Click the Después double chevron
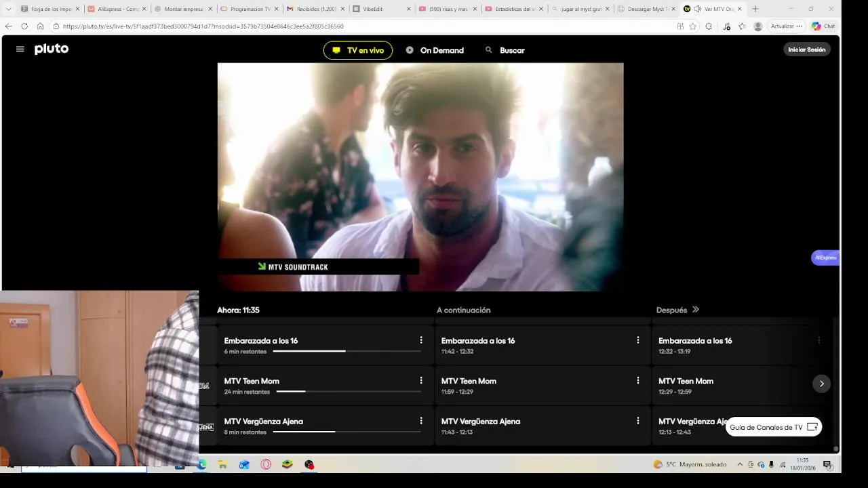This screenshot has height=488, width=868. click(x=695, y=310)
